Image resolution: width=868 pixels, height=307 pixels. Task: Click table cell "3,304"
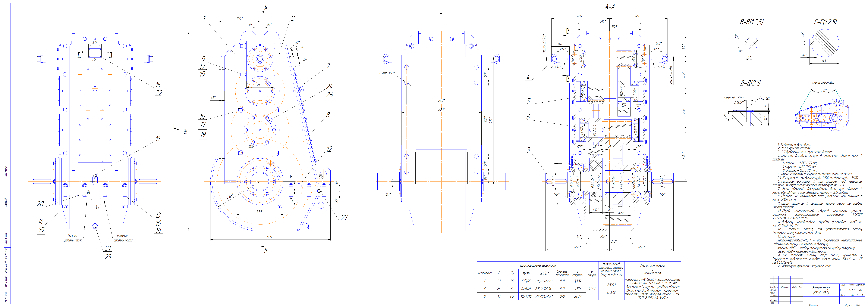click(577, 281)
